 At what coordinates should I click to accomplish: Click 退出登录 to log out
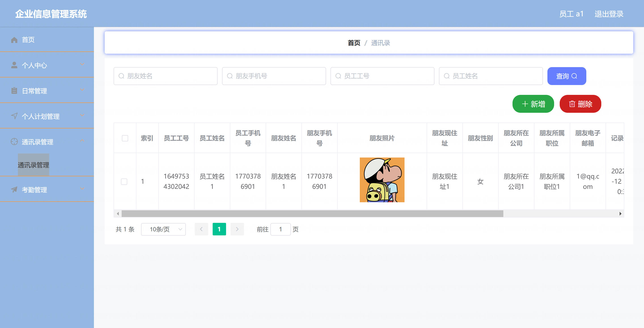tap(609, 14)
